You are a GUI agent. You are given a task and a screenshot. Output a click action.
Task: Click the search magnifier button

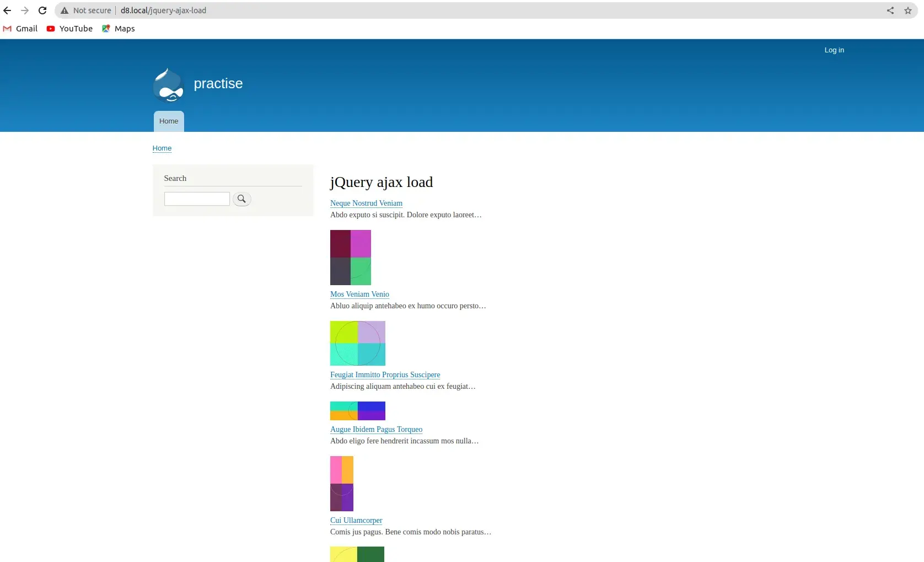click(241, 199)
